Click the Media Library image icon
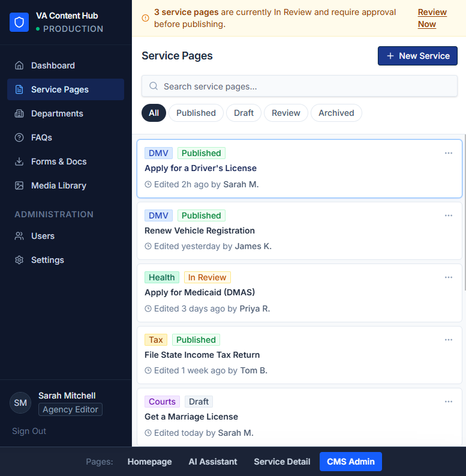466x476 pixels. click(x=19, y=185)
